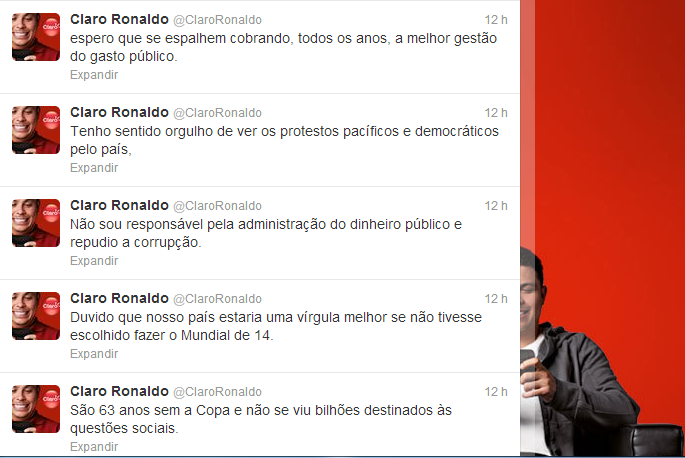The image size is (685, 458).
Task: Open @ClaroRonaldo handle on Mundial tweet
Action: pyautogui.click(x=218, y=299)
